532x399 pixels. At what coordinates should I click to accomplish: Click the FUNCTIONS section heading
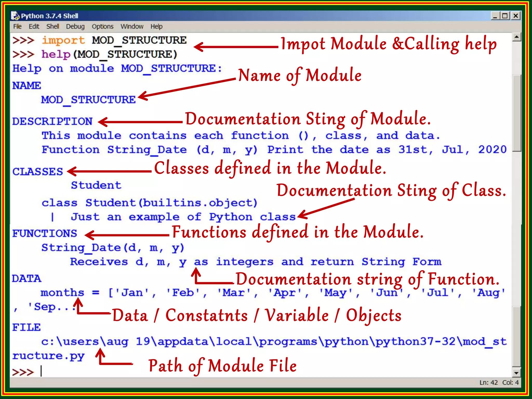45,234
